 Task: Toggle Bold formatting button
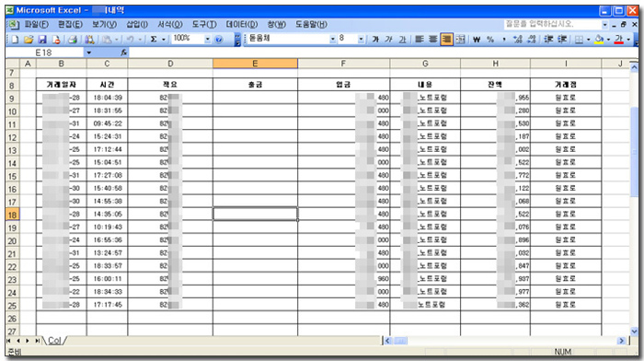click(x=375, y=40)
